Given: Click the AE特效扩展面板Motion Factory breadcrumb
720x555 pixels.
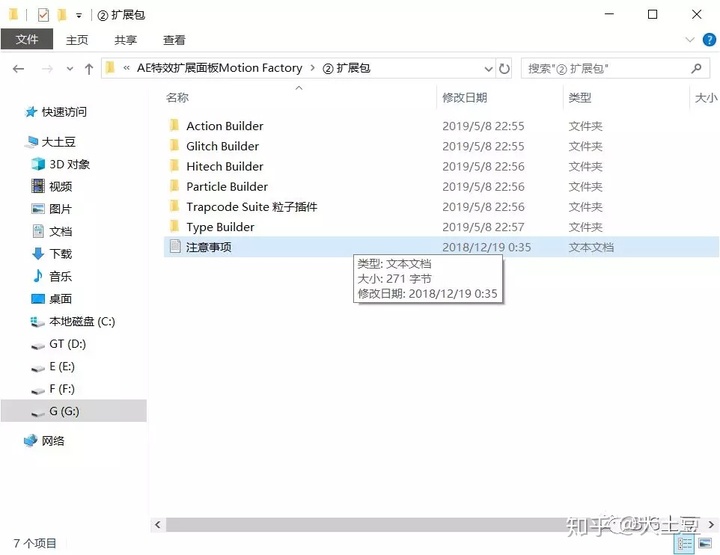Looking at the screenshot, I should (x=219, y=68).
